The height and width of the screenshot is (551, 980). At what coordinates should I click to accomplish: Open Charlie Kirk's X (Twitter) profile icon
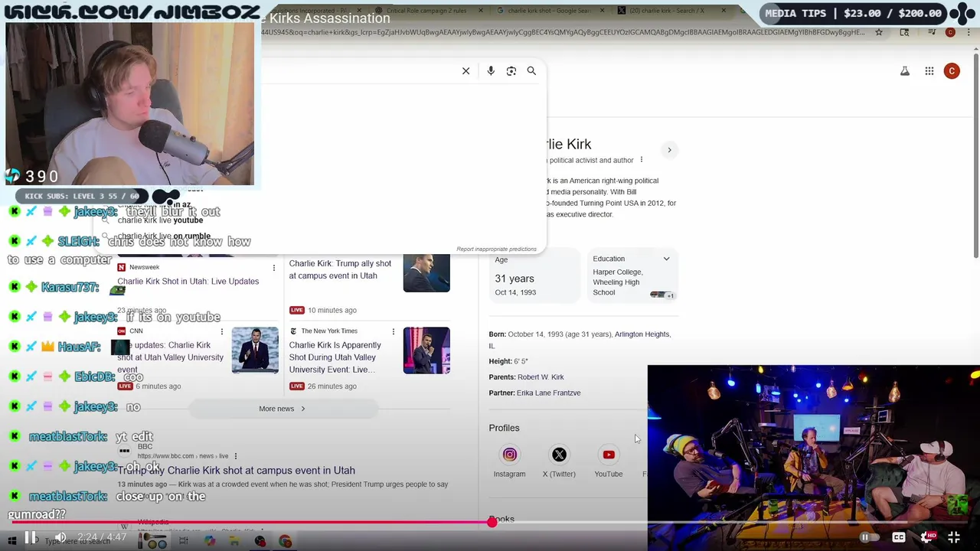click(559, 455)
